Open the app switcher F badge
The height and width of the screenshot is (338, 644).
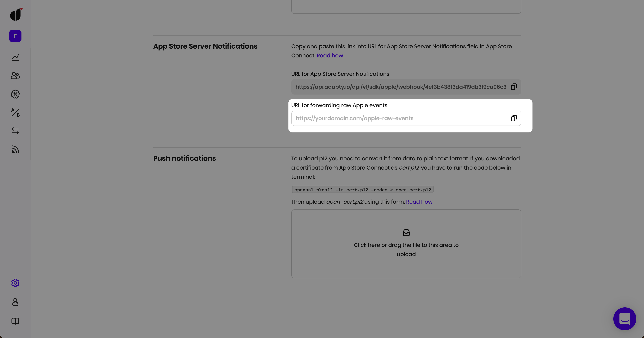[15, 36]
